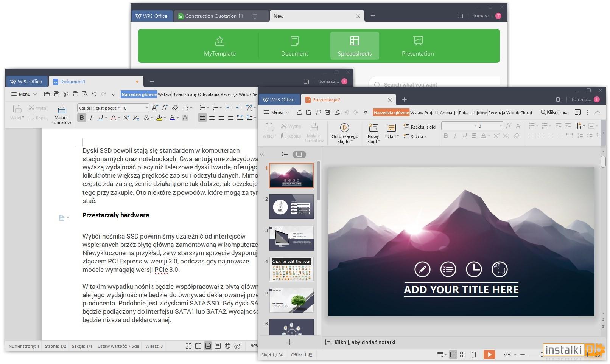The height and width of the screenshot is (364, 610).
Task: Open file icon in Dokument1 quick toolbar
Action: coord(47,94)
